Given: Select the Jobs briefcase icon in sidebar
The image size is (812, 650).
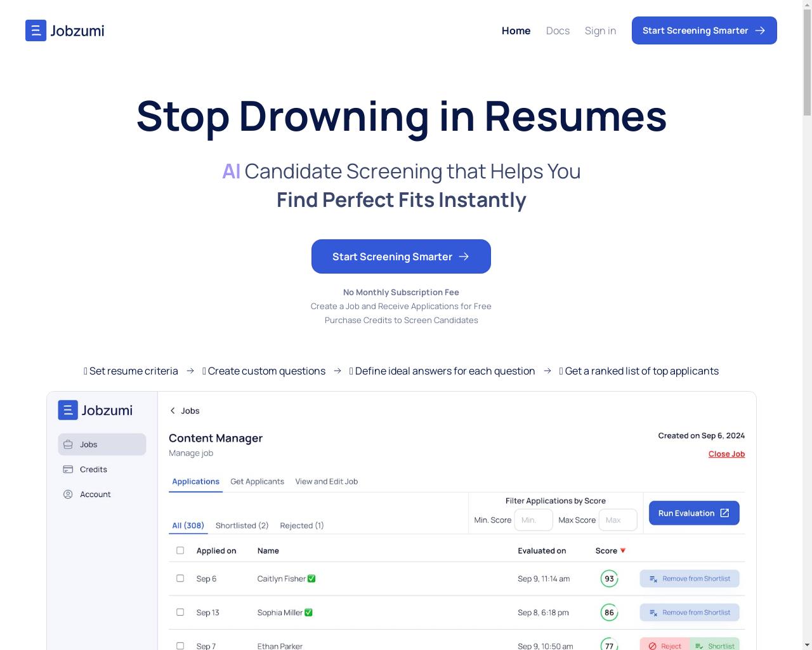Looking at the screenshot, I should [x=68, y=444].
